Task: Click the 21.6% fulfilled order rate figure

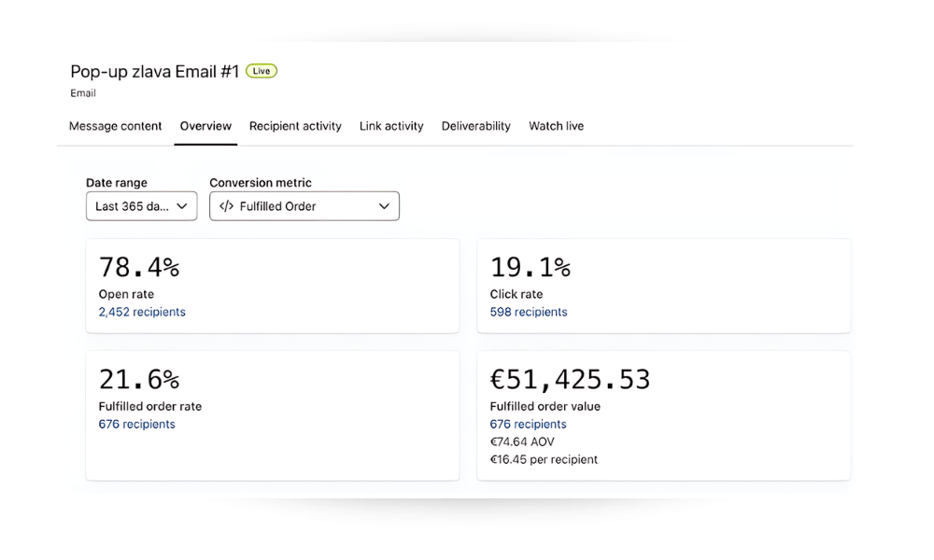Action: 138,380
